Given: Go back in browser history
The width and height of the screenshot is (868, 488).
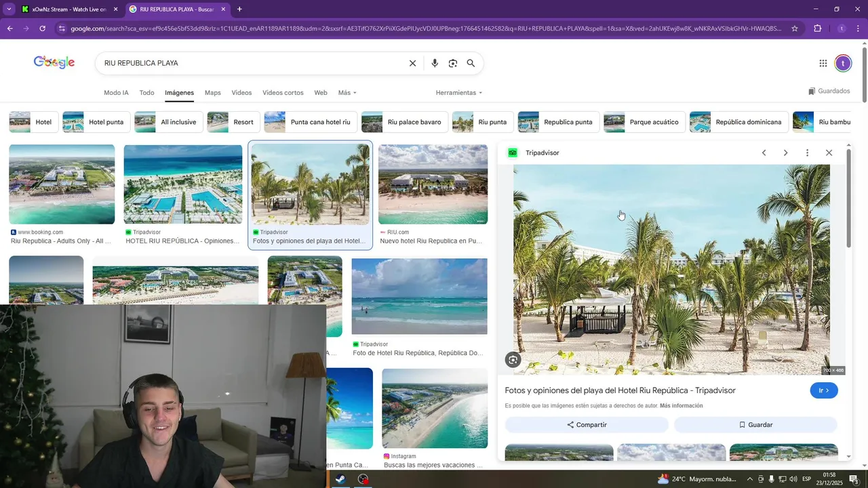Looking at the screenshot, I should click(9, 28).
